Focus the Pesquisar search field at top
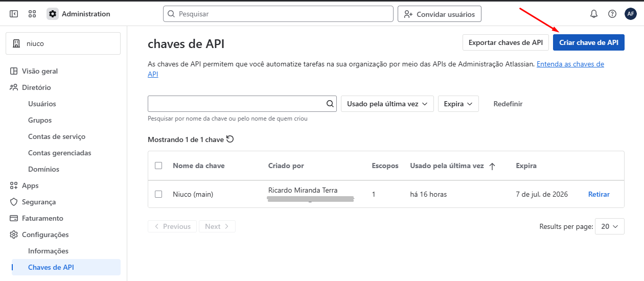Viewport: 644px width, 281px height. pos(278,14)
